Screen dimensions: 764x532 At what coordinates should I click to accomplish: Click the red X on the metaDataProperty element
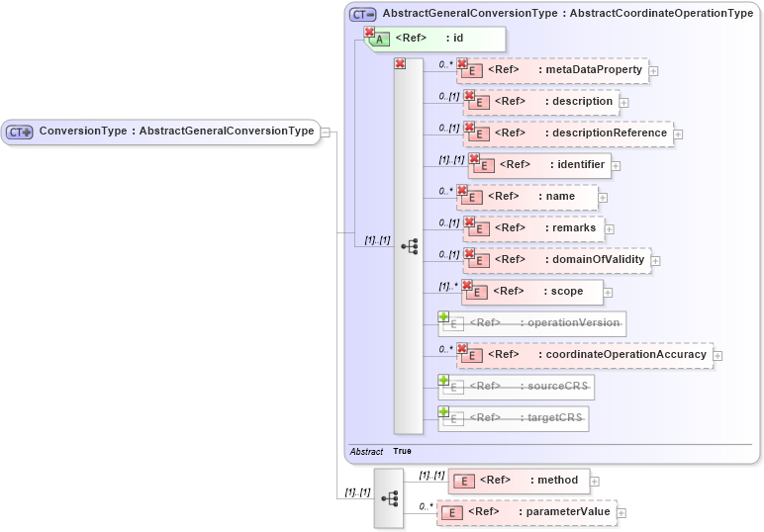(x=462, y=63)
